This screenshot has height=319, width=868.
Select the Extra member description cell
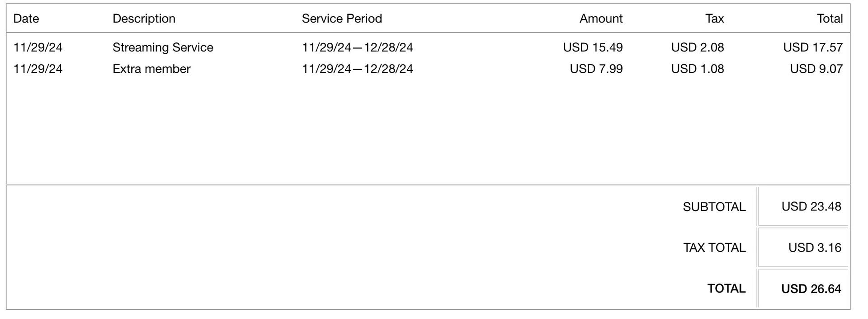pos(151,69)
